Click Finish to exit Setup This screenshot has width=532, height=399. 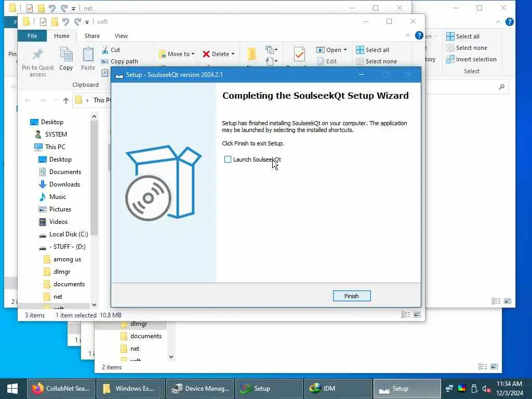coord(352,296)
